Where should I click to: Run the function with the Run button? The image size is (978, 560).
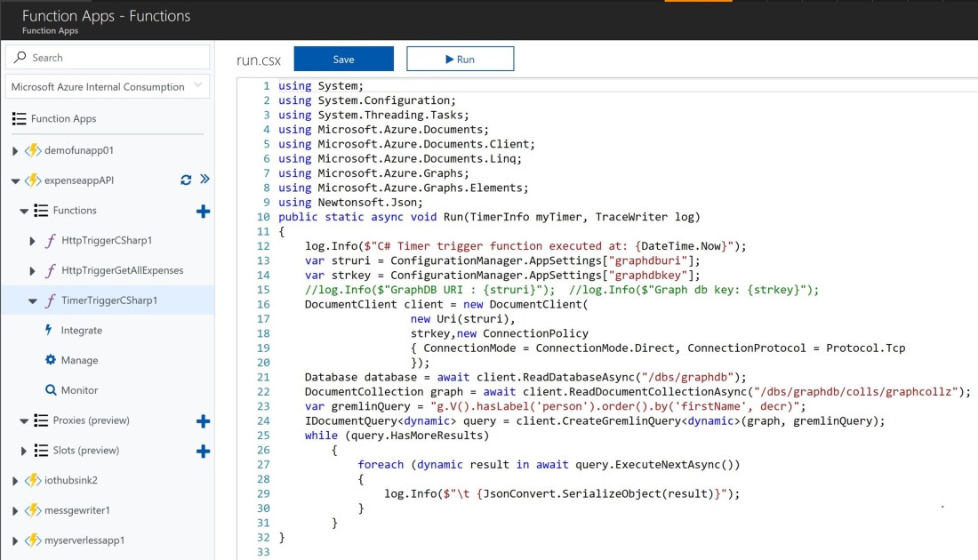(x=460, y=60)
